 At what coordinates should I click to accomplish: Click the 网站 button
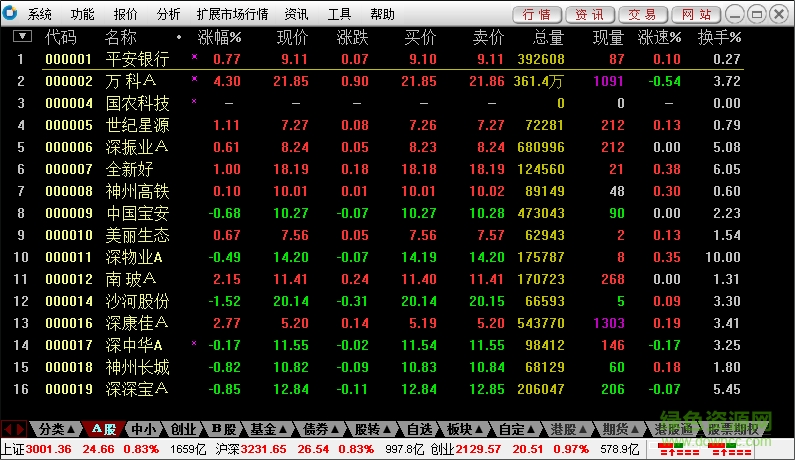(x=696, y=14)
